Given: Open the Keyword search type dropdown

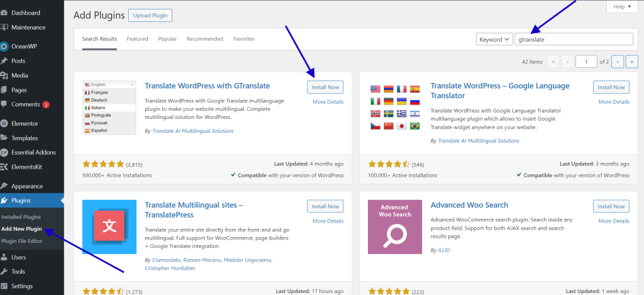Looking at the screenshot, I should pos(494,40).
